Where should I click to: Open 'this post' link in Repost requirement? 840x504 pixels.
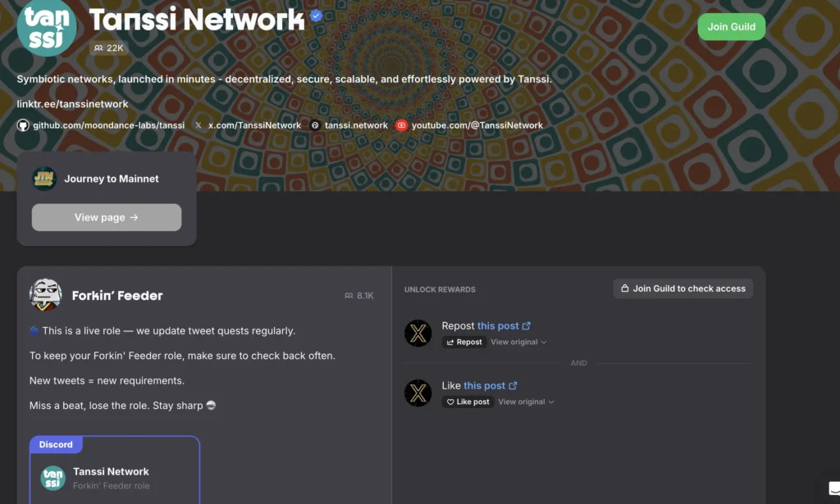pyautogui.click(x=504, y=326)
